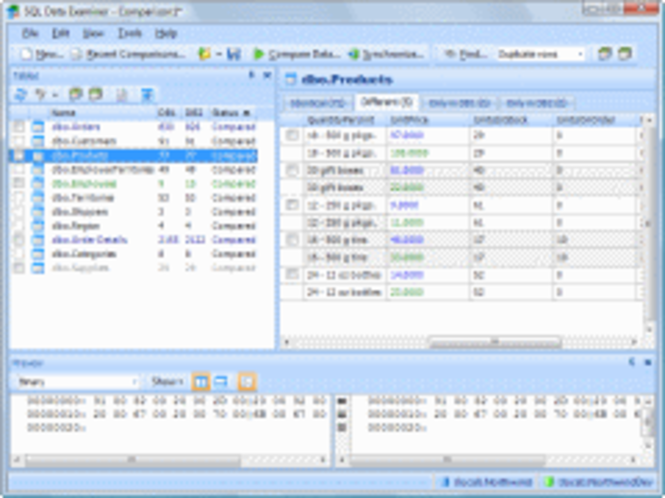Click the last green table icon at toolbar end
Viewport: 665px width, 498px height.
pos(625,54)
